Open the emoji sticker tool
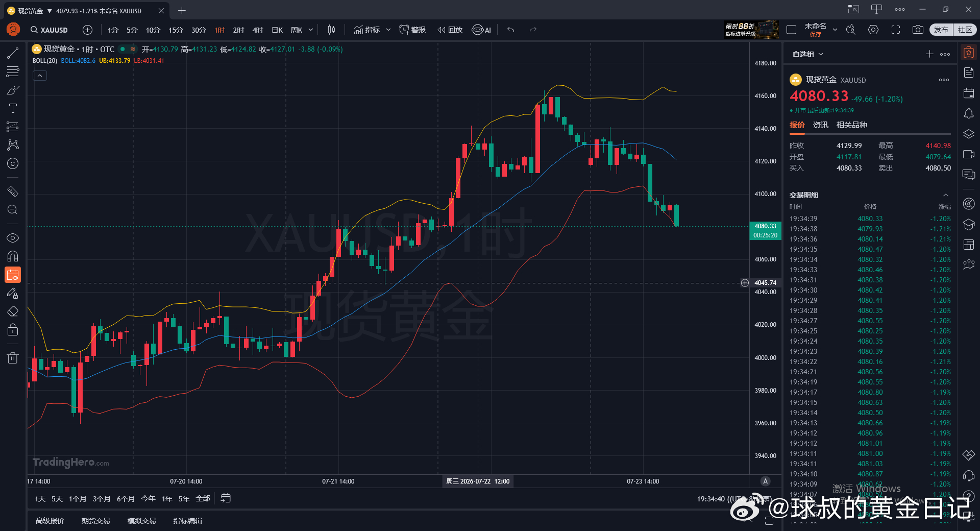This screenshot has width=980, height=531. (13, 163)
